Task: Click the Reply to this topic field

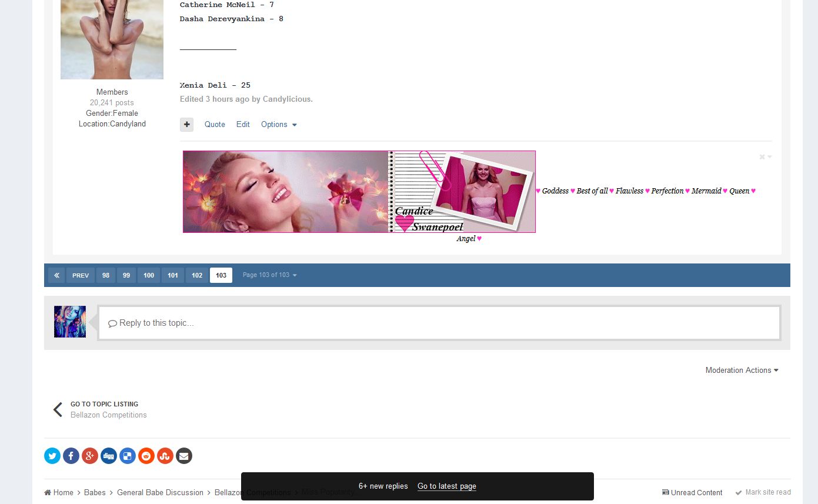Action: (439, 323)
